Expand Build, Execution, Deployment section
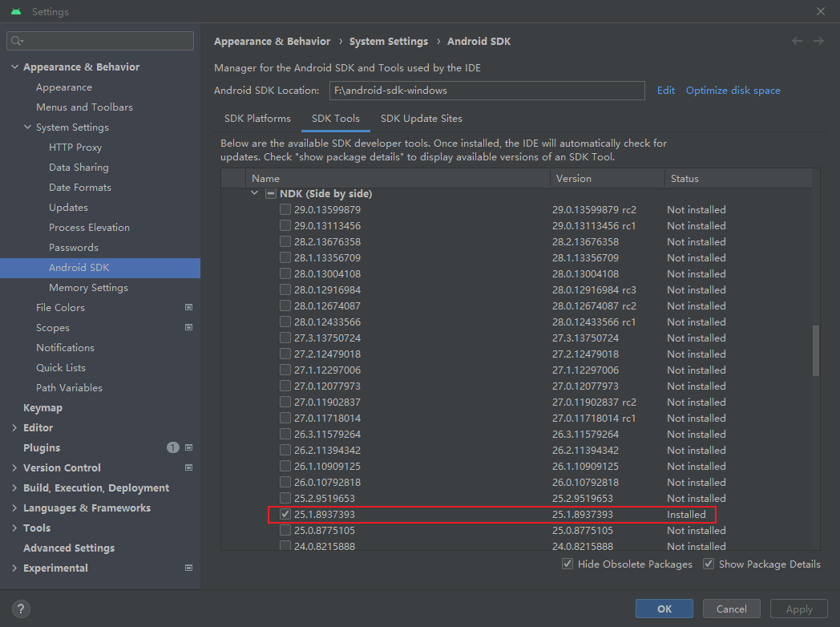The image size is (840, 627). point(14,487)
